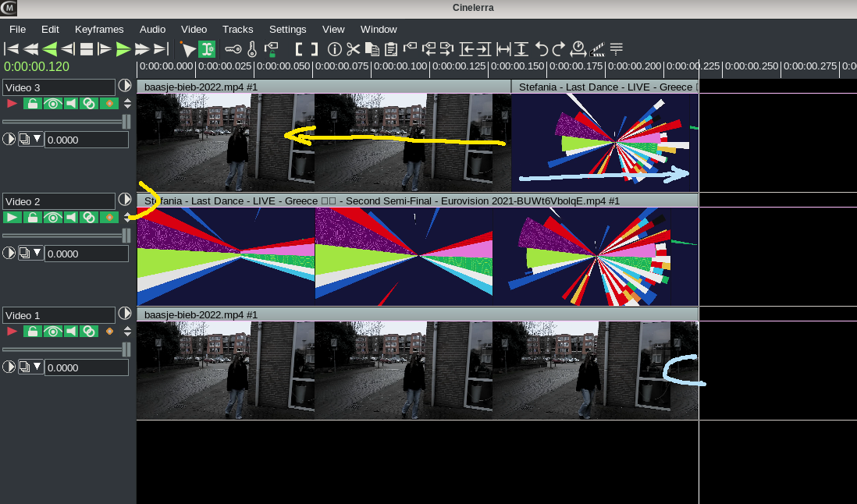This screenshot has height=504, width=857.
Task: Click the Video 3 fade slider handle
Action: pos(126,122)
